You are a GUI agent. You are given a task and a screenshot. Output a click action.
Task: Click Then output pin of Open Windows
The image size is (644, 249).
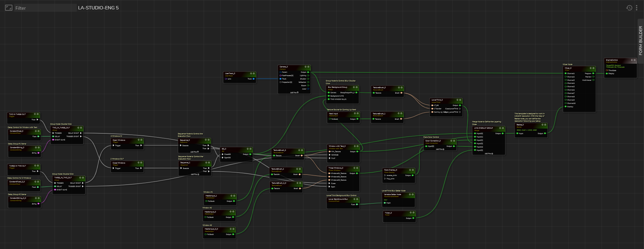(141, 145)
